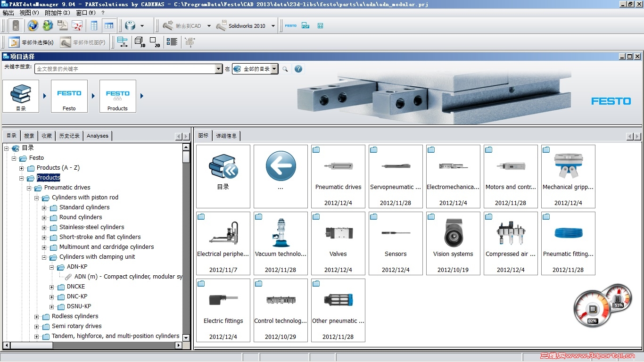Select the vertical table view icon
The image size is (644, 362).
click(x=94, y=25)
